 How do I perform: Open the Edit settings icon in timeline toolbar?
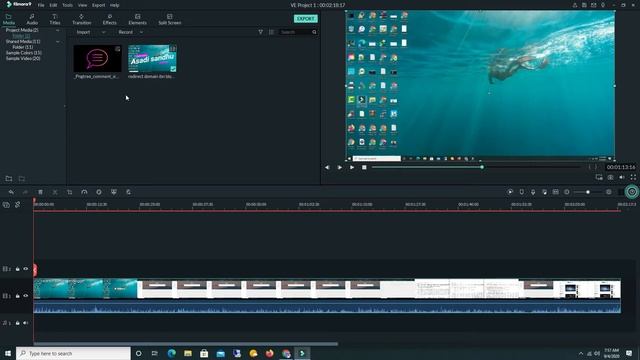coord(129,192)
